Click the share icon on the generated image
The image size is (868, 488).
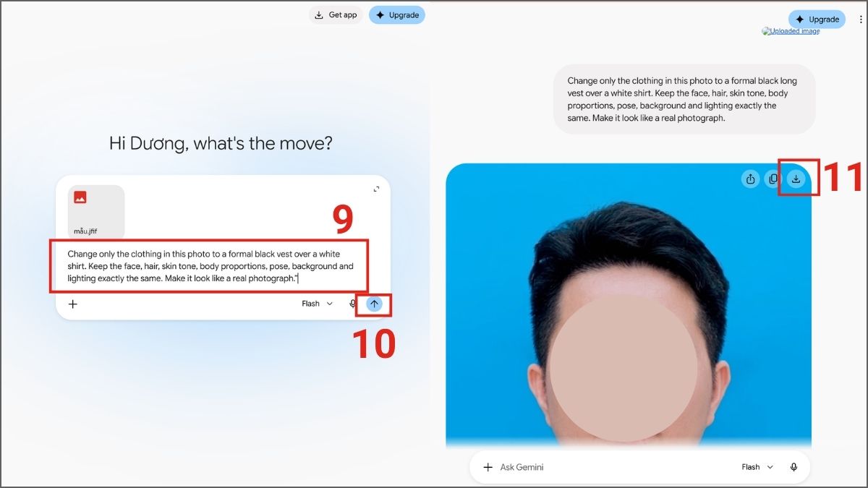[751, 179]
